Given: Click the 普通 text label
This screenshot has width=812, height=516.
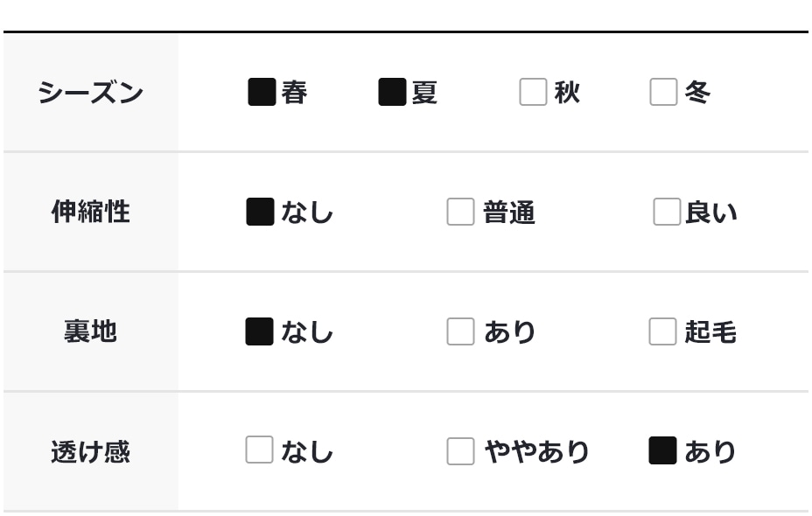Looking at the screenshot, I should click(508, 213).
